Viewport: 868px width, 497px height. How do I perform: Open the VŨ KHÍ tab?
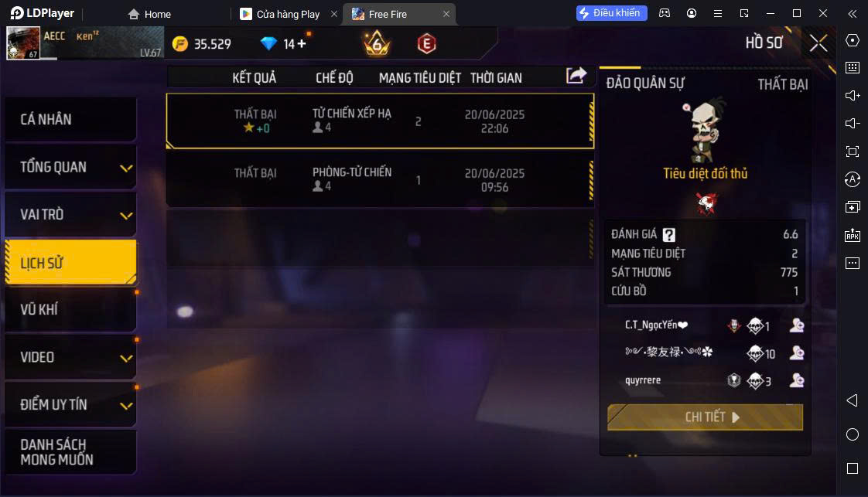71,310
